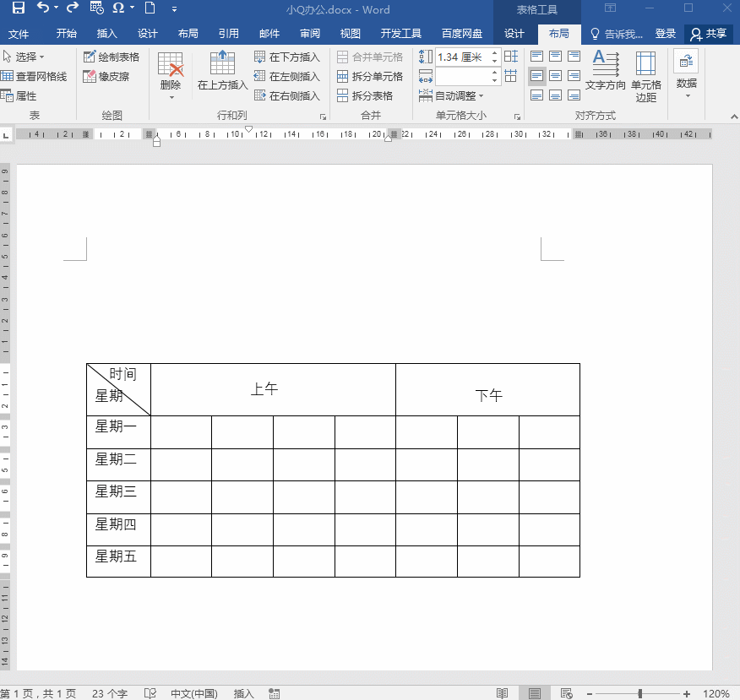
Task: Select Align Bottom Right alignment
Action: tap(574, 95)
